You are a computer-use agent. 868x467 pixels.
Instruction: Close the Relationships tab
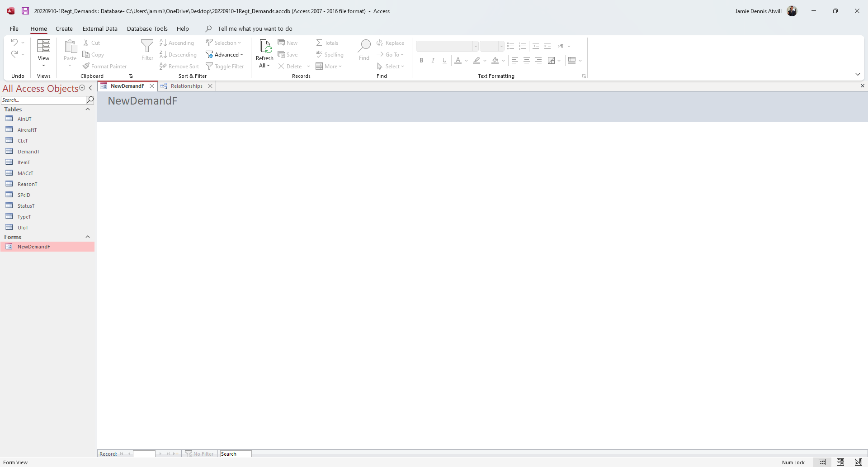pos(210,86)
